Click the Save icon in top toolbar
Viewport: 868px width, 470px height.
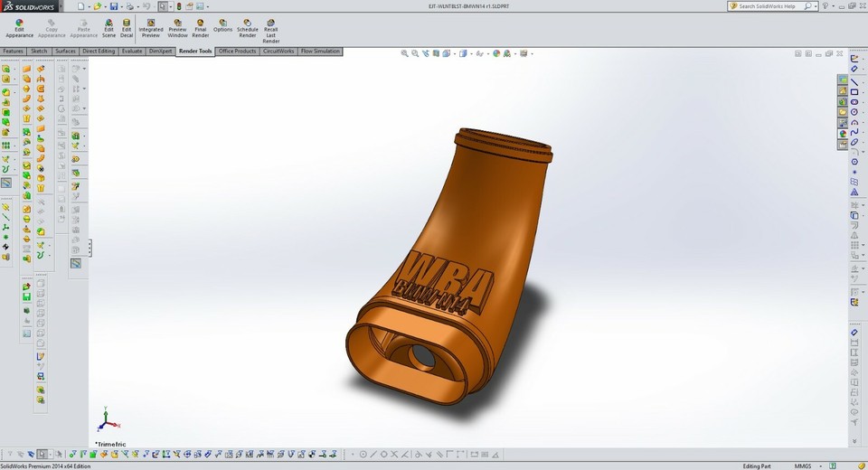coord(114,6)
